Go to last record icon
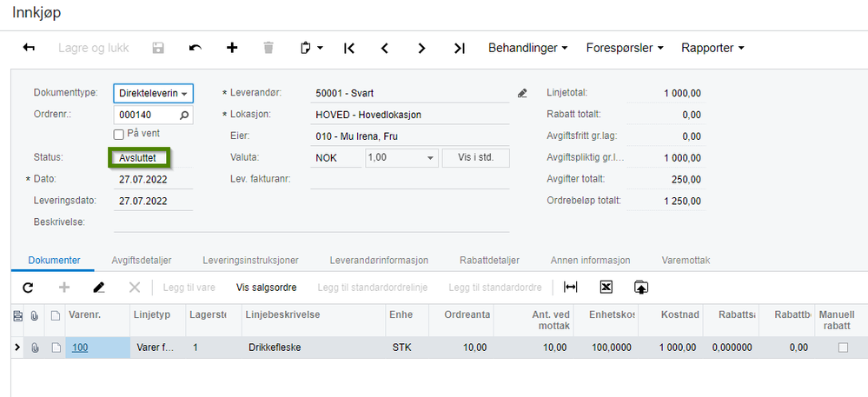 (459, 48)
